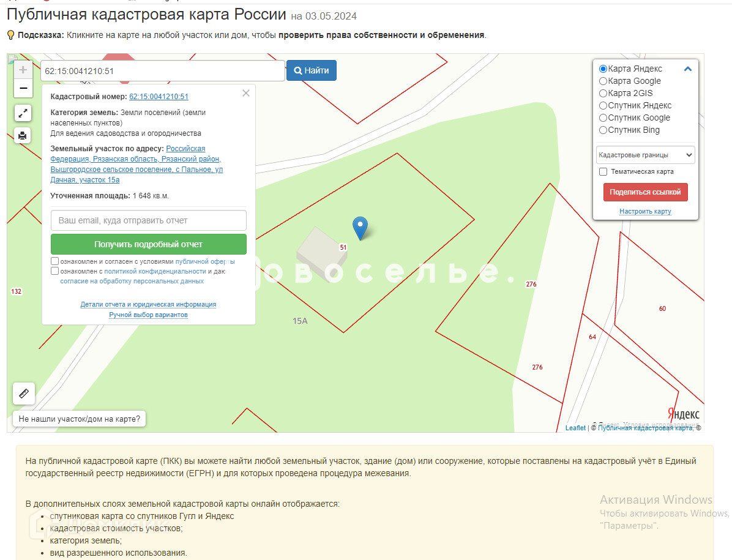Select Спутник Bing radio option

603,130
